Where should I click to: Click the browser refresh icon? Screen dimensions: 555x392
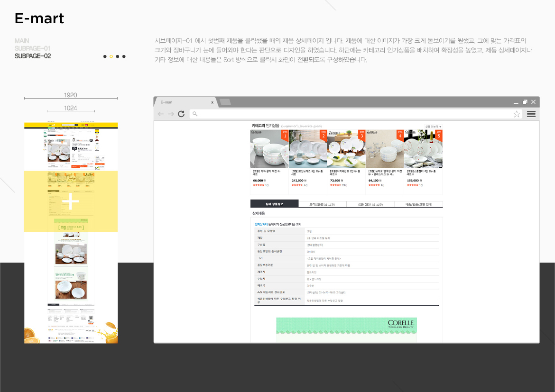point(181,114)
